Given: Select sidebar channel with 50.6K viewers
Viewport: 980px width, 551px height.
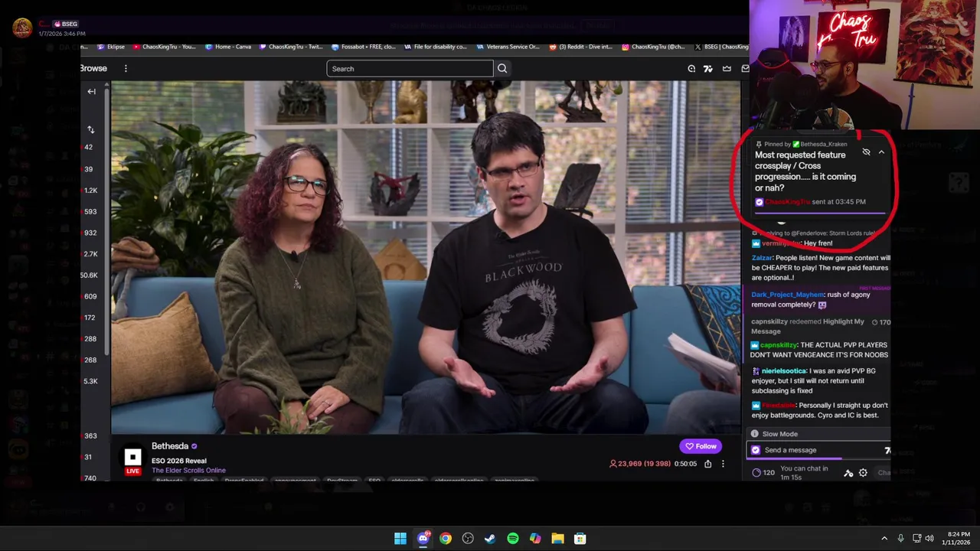Looking at the screenshot, I should [90, 275].
